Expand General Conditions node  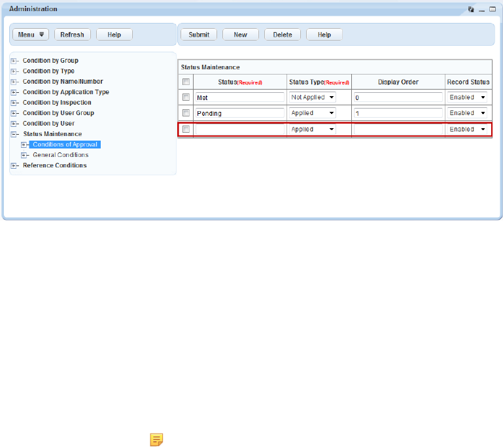click(24, 155)
